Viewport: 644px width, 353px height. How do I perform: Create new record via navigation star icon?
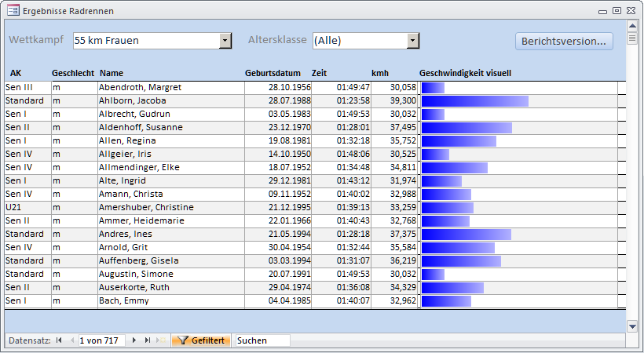161,340
